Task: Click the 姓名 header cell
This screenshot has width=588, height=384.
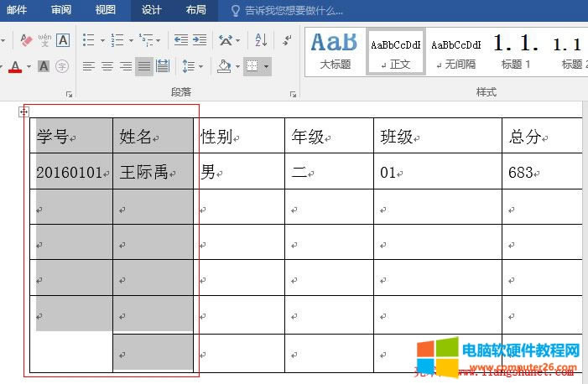Action: coord(153,135)
